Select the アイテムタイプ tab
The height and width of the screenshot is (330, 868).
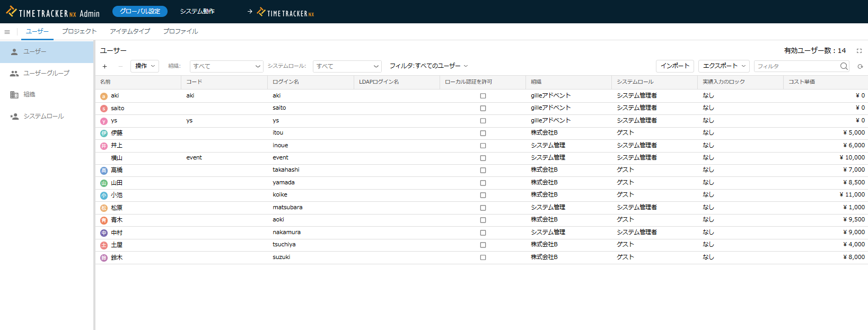click(130, 32)
